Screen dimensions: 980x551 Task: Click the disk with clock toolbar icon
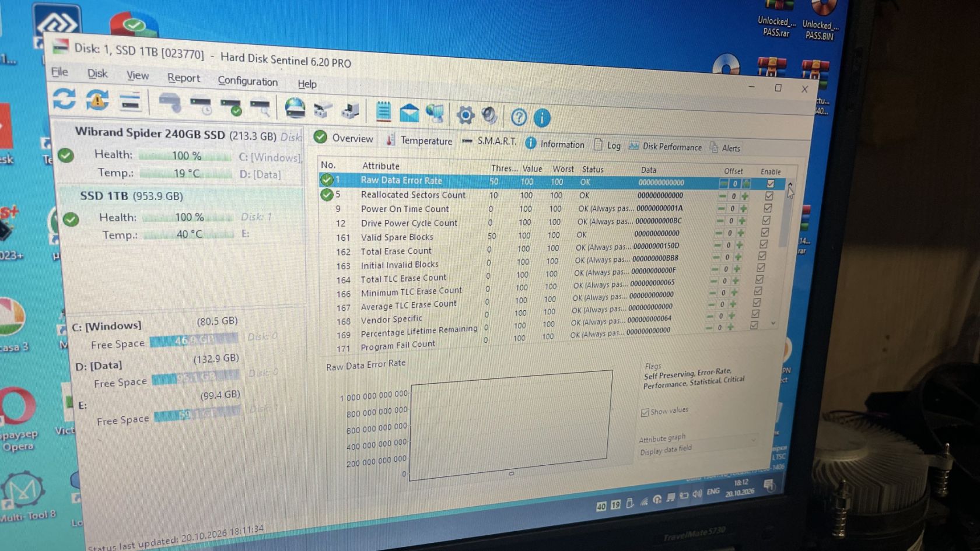tap(201, 106)
